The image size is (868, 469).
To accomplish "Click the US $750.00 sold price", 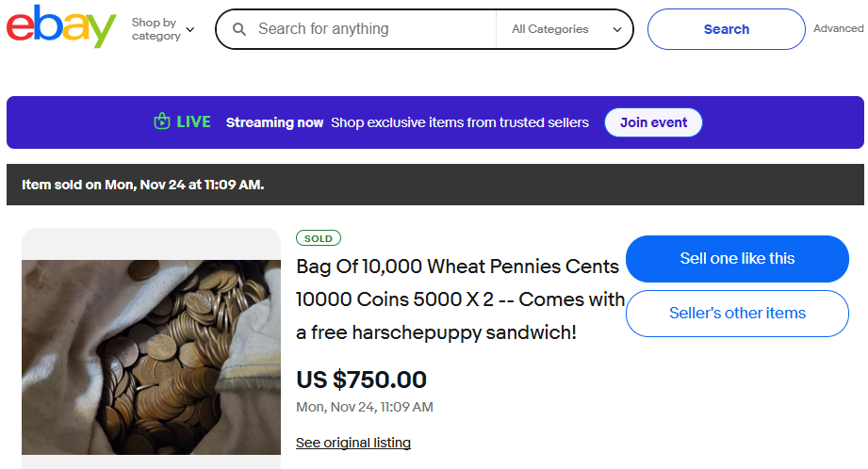I will point(362,380).
